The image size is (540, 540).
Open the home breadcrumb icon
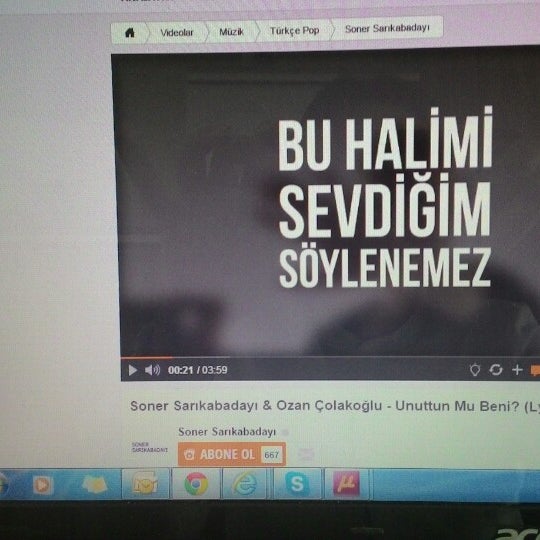(130, 33)
